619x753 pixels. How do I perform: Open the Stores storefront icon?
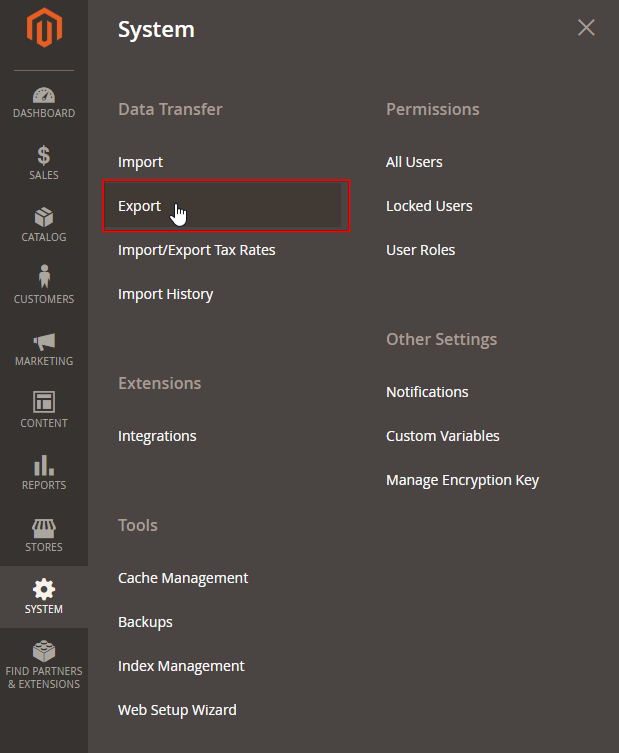44,527
